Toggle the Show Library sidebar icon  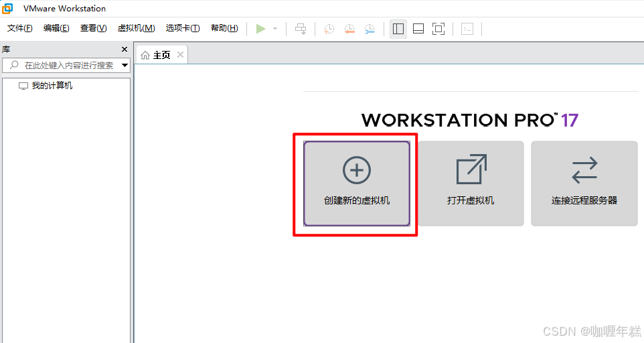(x=398, y=29)
